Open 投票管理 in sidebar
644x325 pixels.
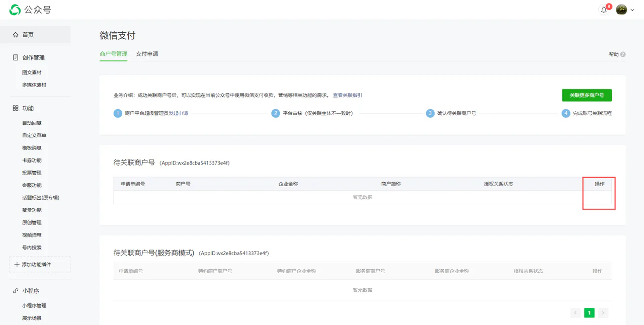[x=32, y=173]
